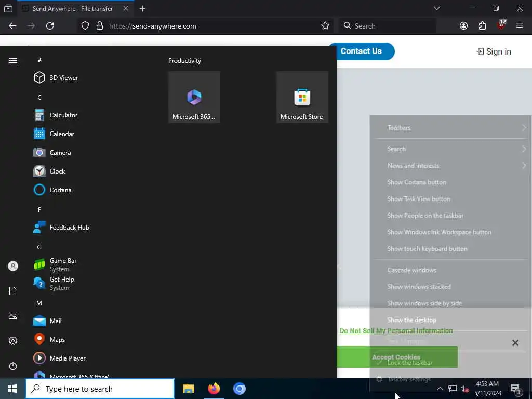Screen dimensions: 532x399
Task: Open the Microsoft 365 tile
Action: pos(194,97)
